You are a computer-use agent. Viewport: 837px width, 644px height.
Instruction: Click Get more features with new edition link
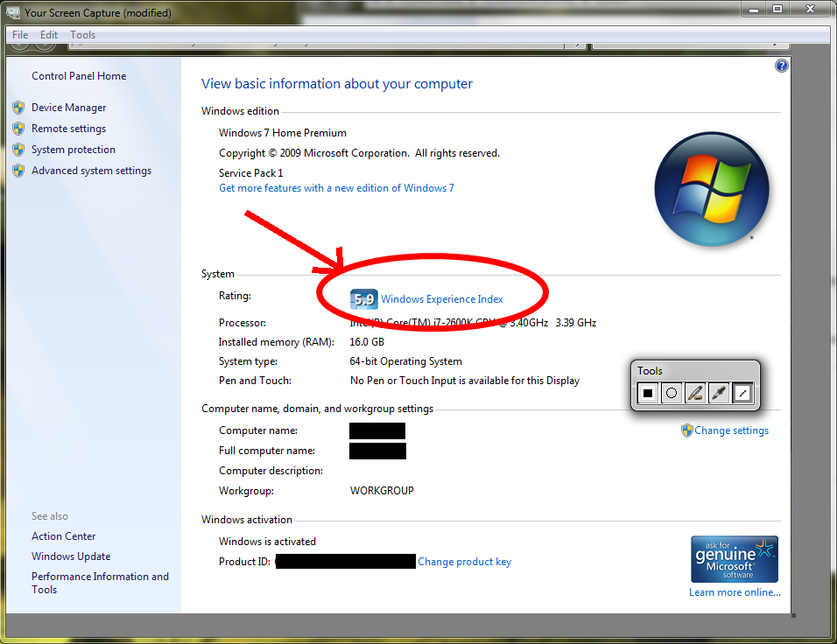(336, 188)
